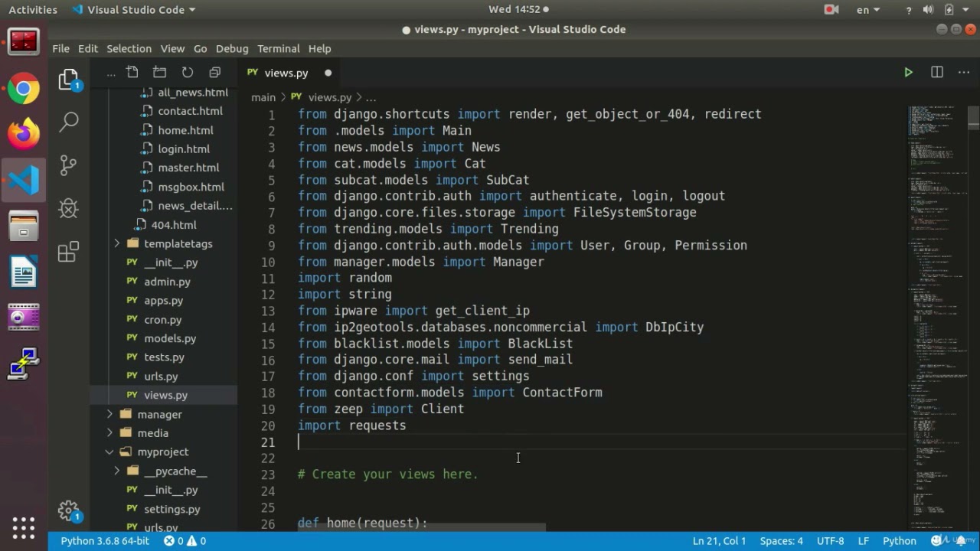Split the editor to the right
This screenshot has width=980, height=551.
point(936,72)
